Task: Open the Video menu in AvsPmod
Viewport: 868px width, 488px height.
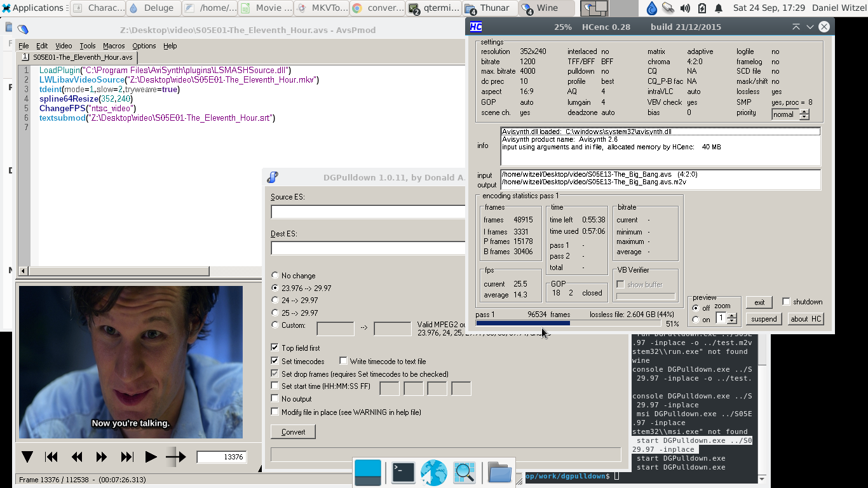Action: click(x=64, y=46)
